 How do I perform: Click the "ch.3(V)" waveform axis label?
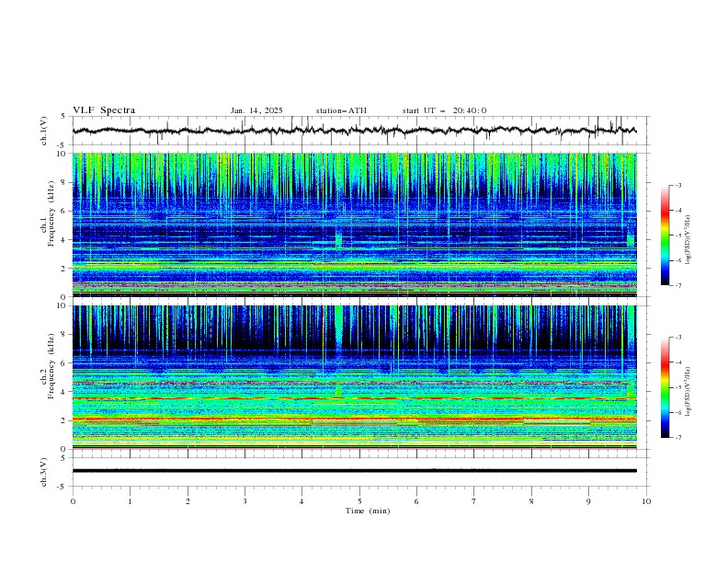(44, 472)
